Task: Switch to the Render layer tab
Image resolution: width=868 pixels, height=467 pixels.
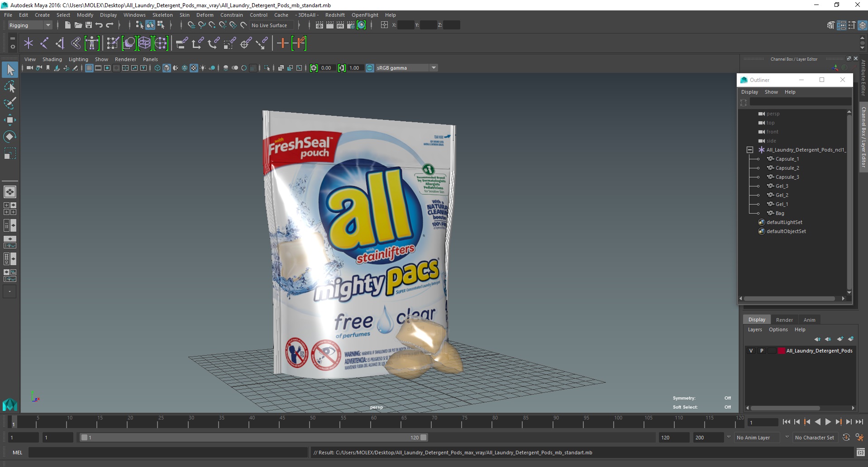Action: (784, 320)
